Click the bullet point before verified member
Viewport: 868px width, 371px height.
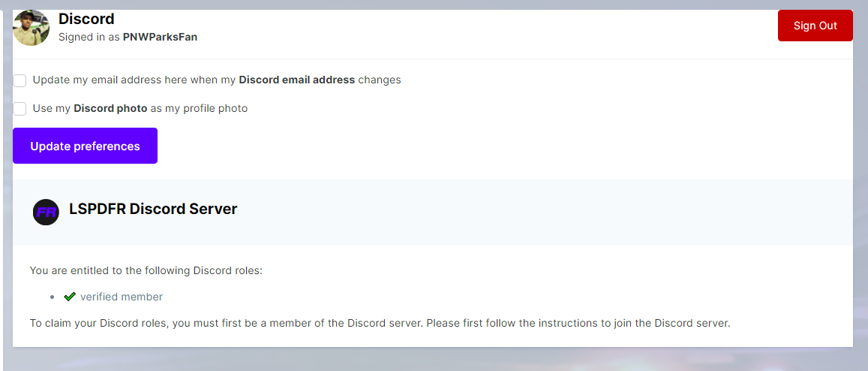pyautogui.click(x=52, y=297)
